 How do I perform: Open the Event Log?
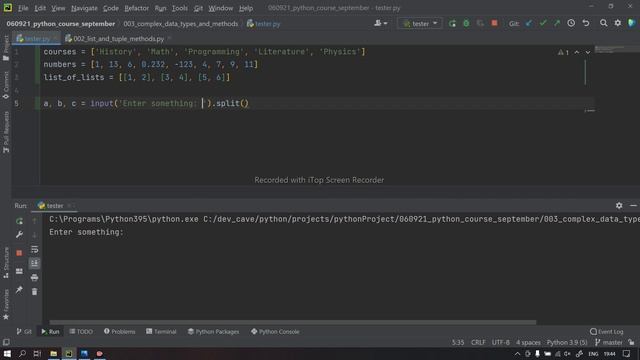(607, 331)
